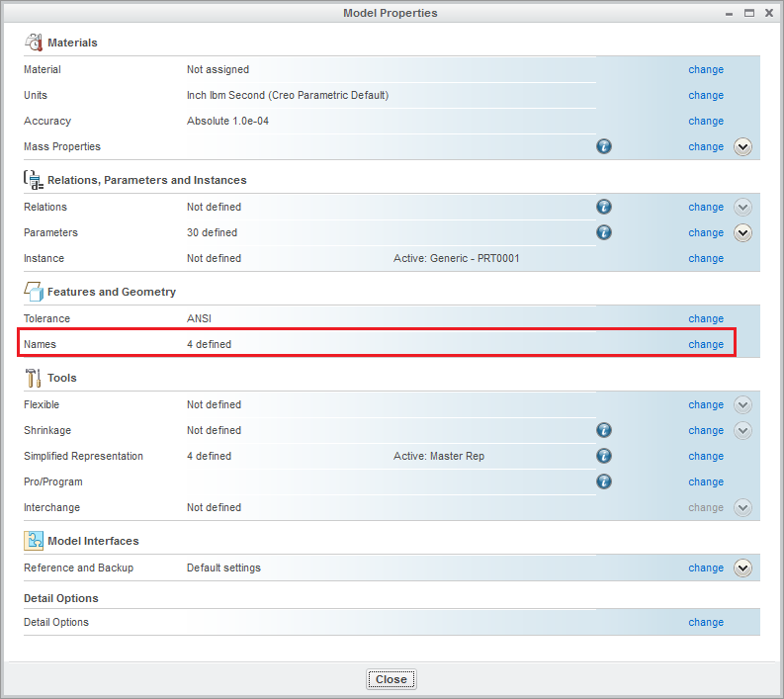
Task: Click '30 defined' parameters value
Action: [212, 232]
